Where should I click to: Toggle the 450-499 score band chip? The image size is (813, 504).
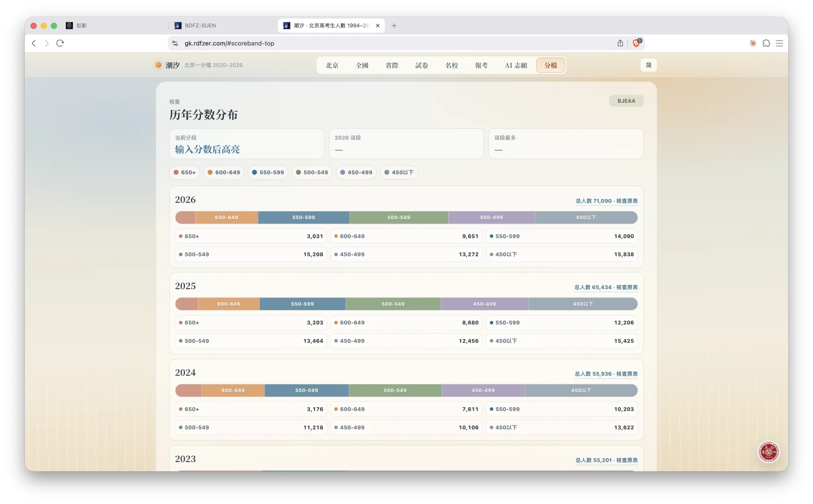coord(356,172)
